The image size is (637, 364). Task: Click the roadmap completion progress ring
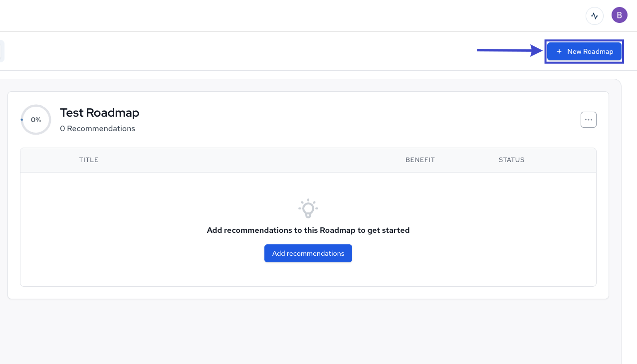(35, 119)
